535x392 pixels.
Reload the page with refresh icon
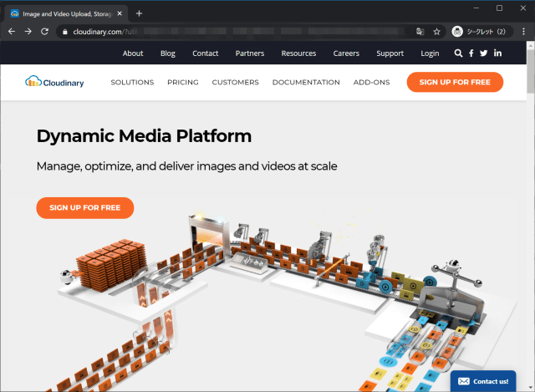pos(44,32)
